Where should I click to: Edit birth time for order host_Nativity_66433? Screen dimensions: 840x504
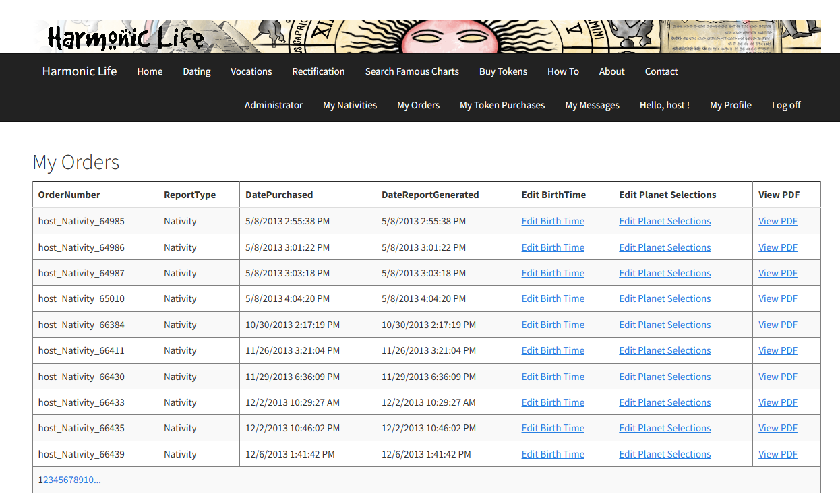pos(553,402)
